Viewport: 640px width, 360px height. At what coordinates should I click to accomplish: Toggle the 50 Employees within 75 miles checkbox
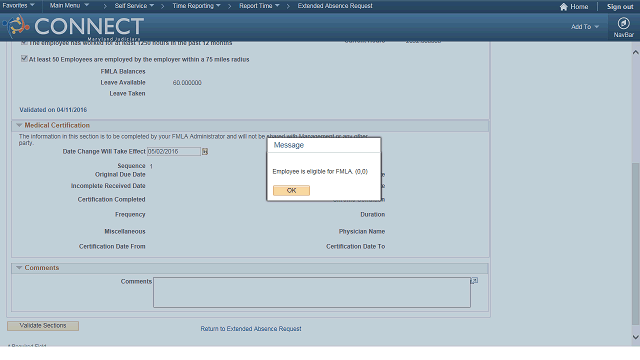pos(24,59)
